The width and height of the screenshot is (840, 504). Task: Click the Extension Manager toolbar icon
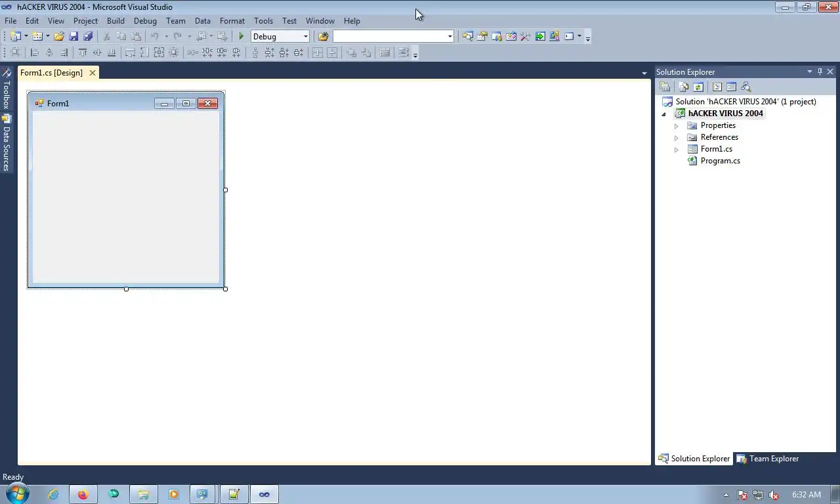[x=554, y=37]
